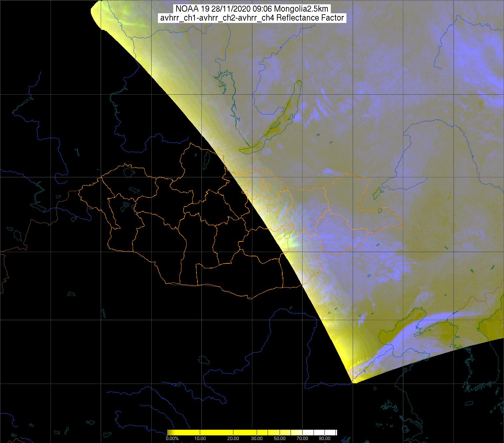Click the title line "NOAA 19 28/11/2020 09:06 Mongolia2.5km"
The image size is (504, 443).
coord(252,9)
